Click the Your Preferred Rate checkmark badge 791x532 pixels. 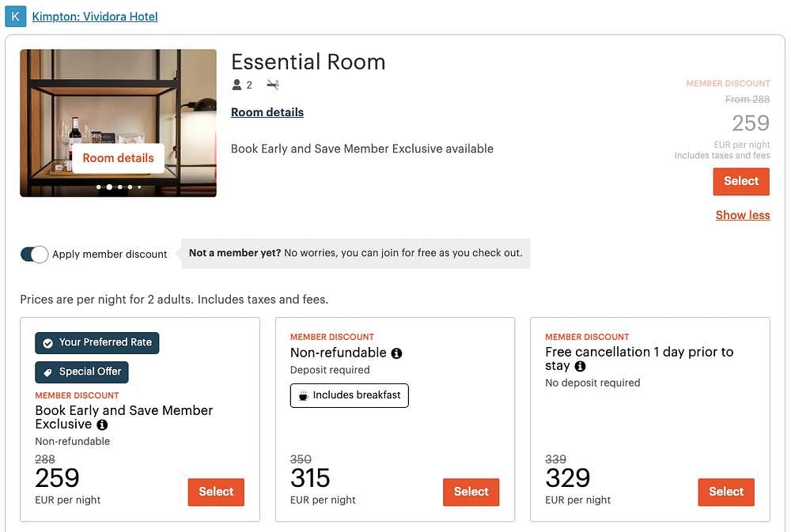[97, 343]
